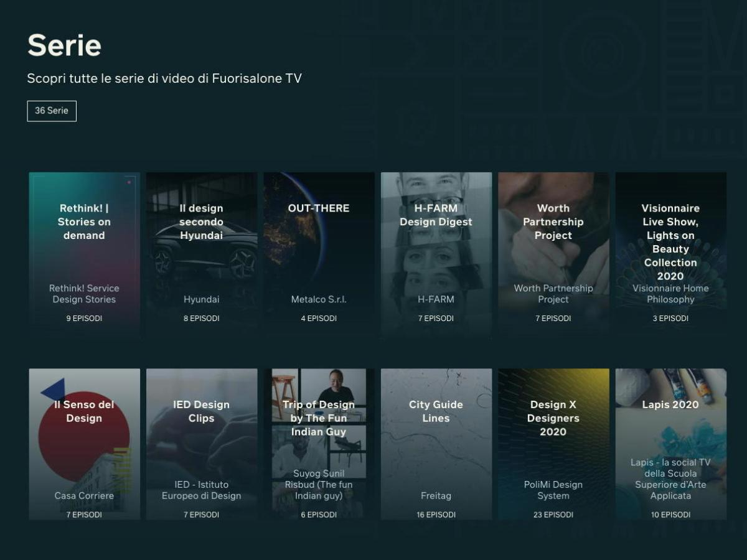The height and width of the screenshot is (560, 747).
Task: Click the Freitag author name
Action: pos(436,496)
